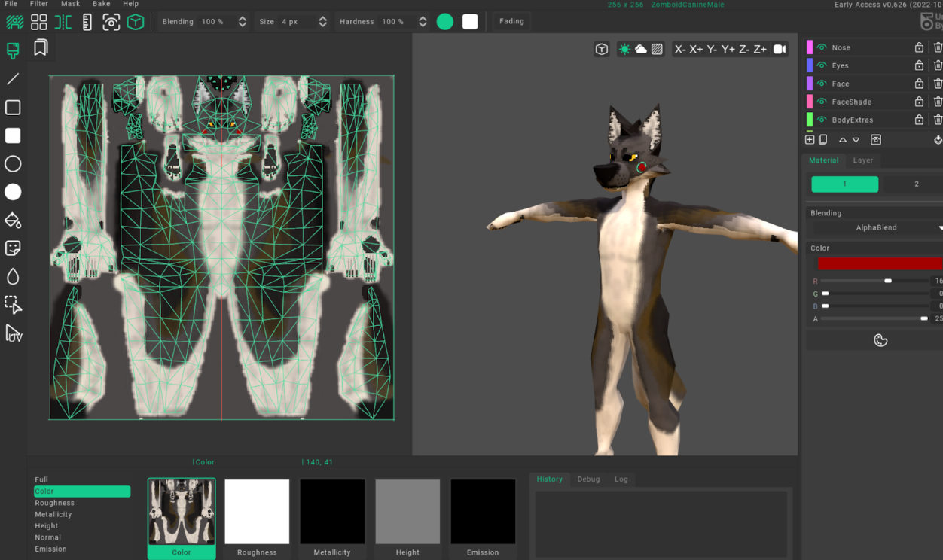This screenshot has width=943, height=560.
Task: Switch to the Debug tab
Action: 588,479
